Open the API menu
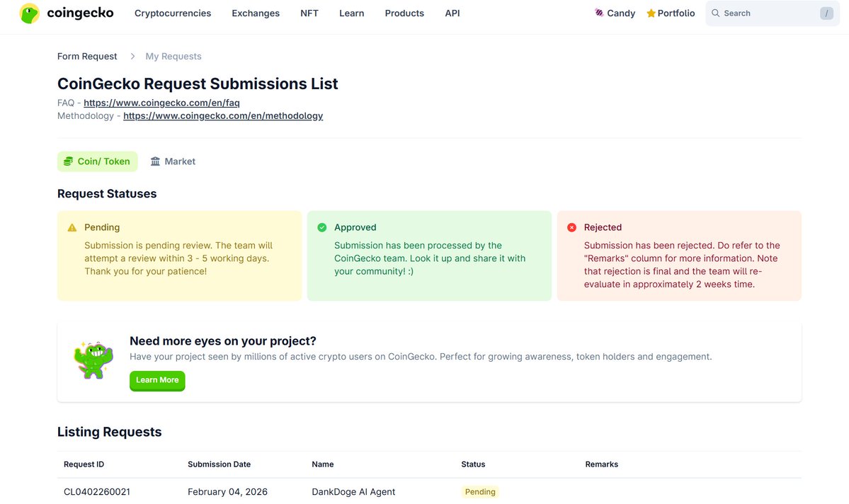 452,13
